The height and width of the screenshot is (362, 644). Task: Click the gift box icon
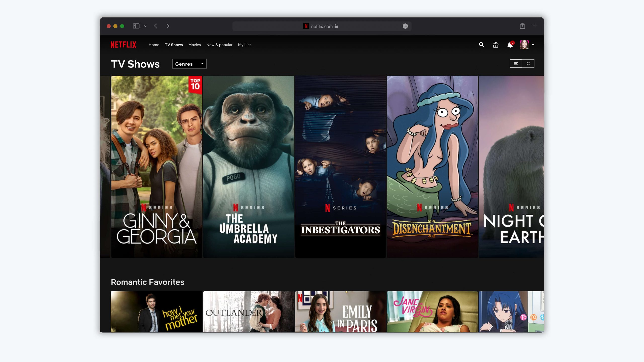[495, 45]
